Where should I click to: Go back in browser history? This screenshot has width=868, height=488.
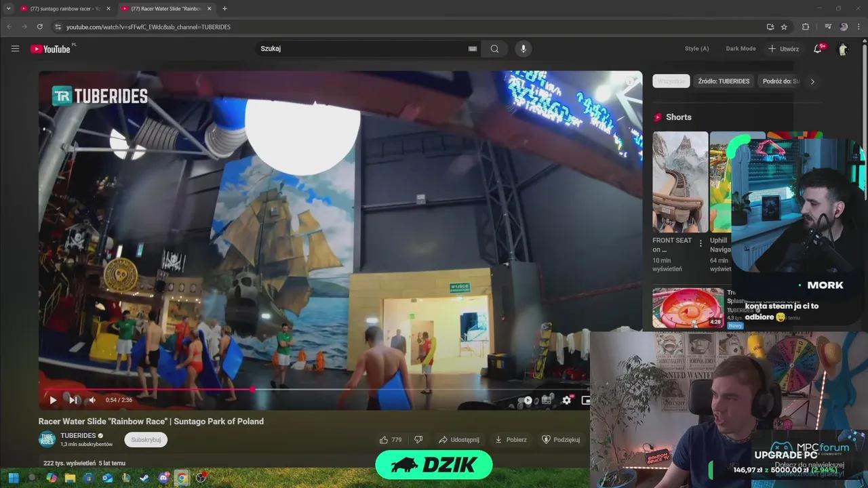tap(9, 27)
